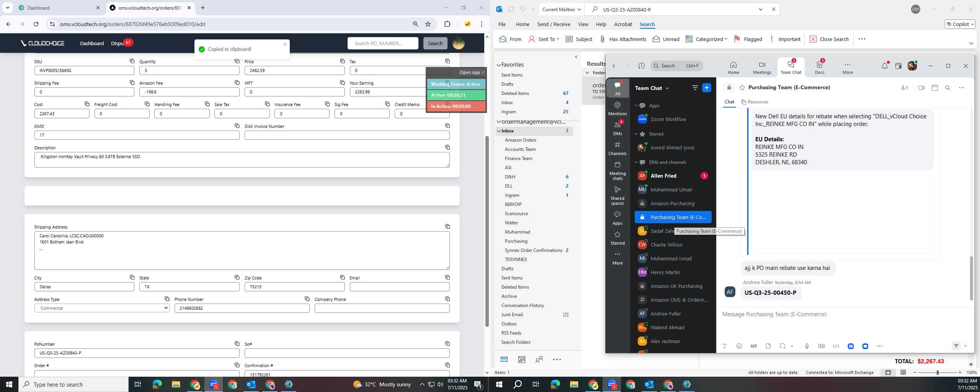
Task: Toggle the Important search filter
Action: [x=785, y=39]
